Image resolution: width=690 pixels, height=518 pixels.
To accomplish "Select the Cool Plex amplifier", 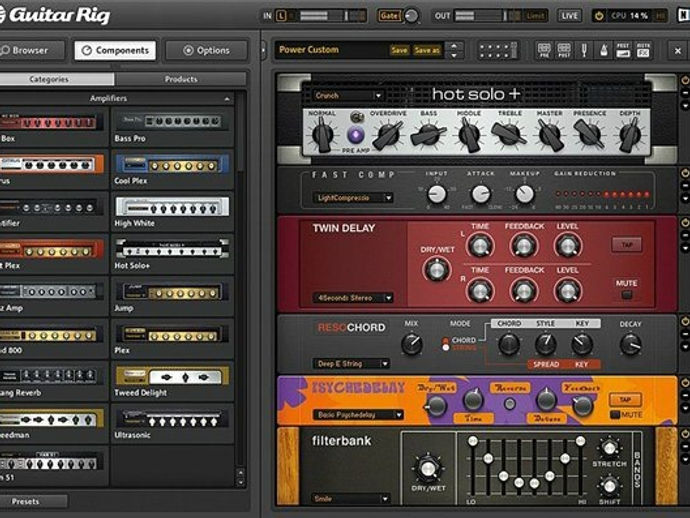I will [172, 169].
